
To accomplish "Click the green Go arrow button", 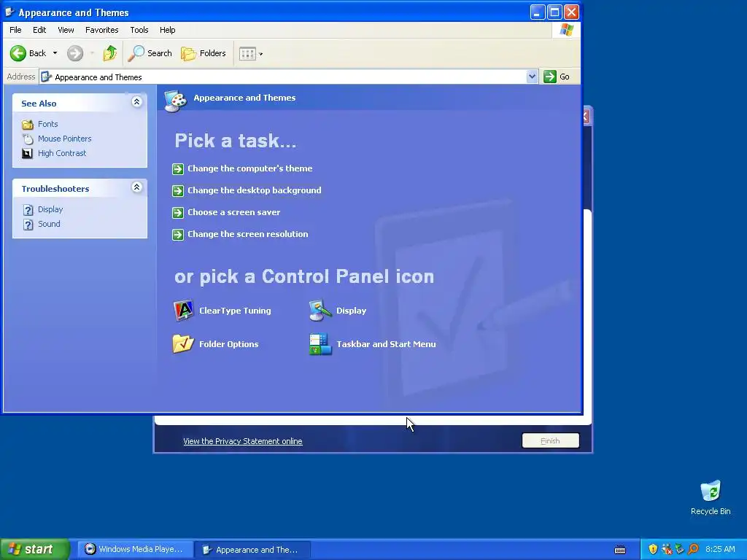I will click(550, 77).
